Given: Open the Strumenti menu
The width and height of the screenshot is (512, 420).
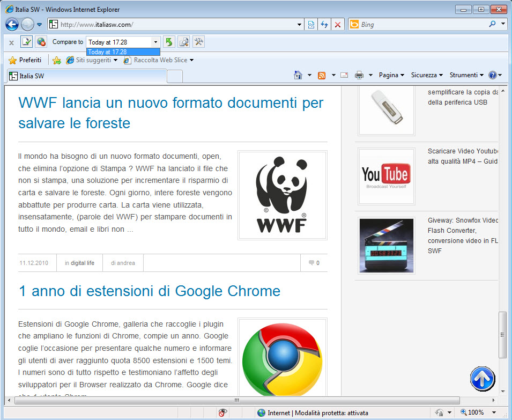Looking at the screenshot, I should tap(466, 75).
